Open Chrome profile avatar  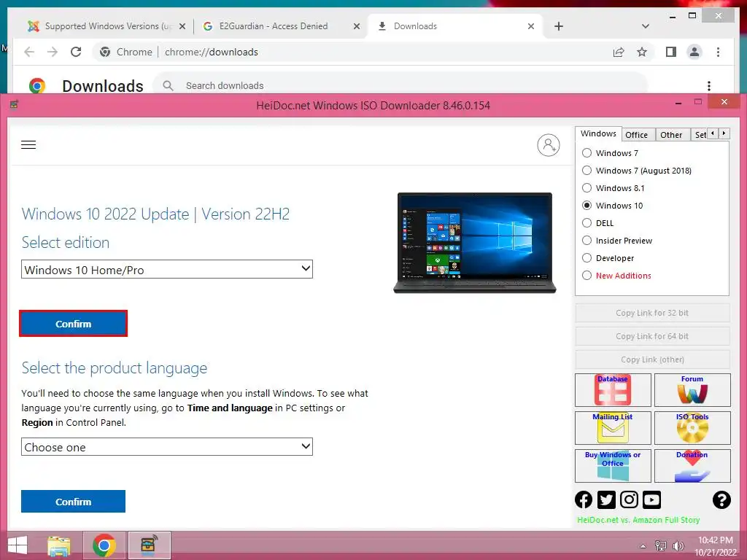pos(694,52)
